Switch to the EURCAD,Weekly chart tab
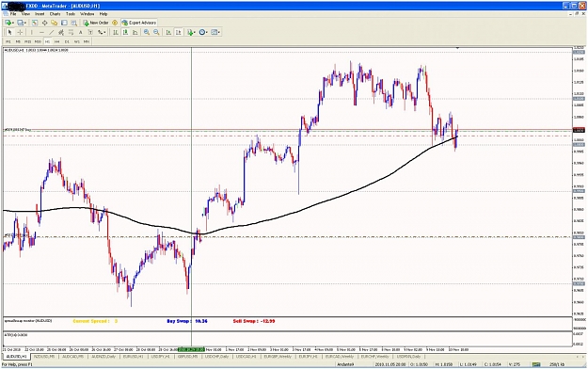Image resolution: width=588 pixels, height=369 pixels. coord(340,356)
